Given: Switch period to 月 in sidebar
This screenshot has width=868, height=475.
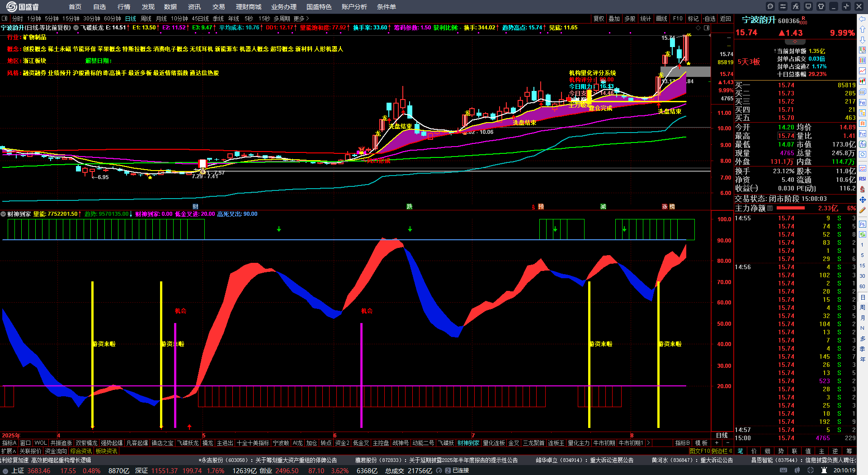Looking at the screenshot, I should [863, 318].
